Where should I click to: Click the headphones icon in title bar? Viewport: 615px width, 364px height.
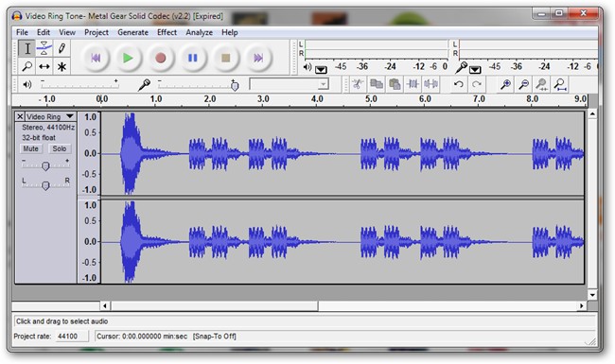click(x=17, y=16)
